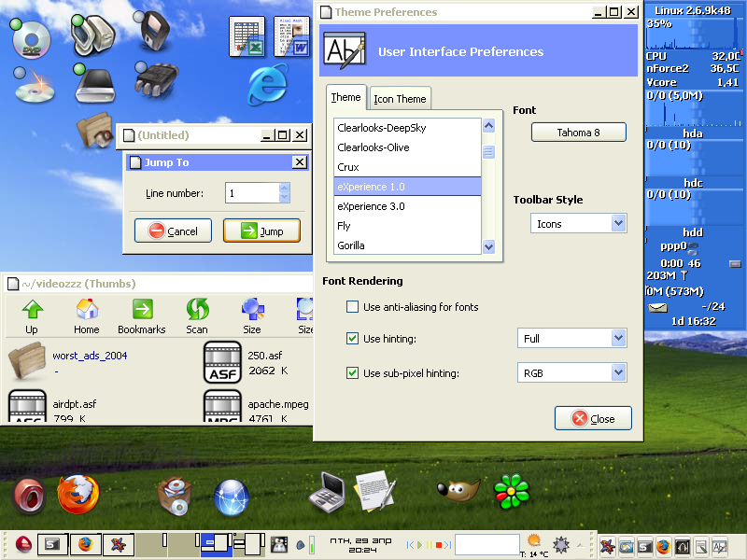The width and height of the screenshot is (747, 560).
Task: Open the computer monitor-and-tower desktop icon
Action: point(93,35)
